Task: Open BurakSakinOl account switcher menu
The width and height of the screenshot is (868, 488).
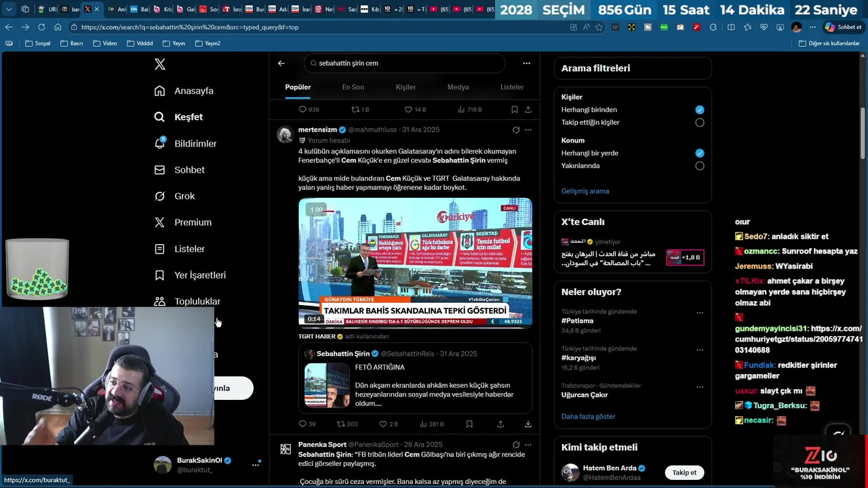Action: tap(256, 464)
